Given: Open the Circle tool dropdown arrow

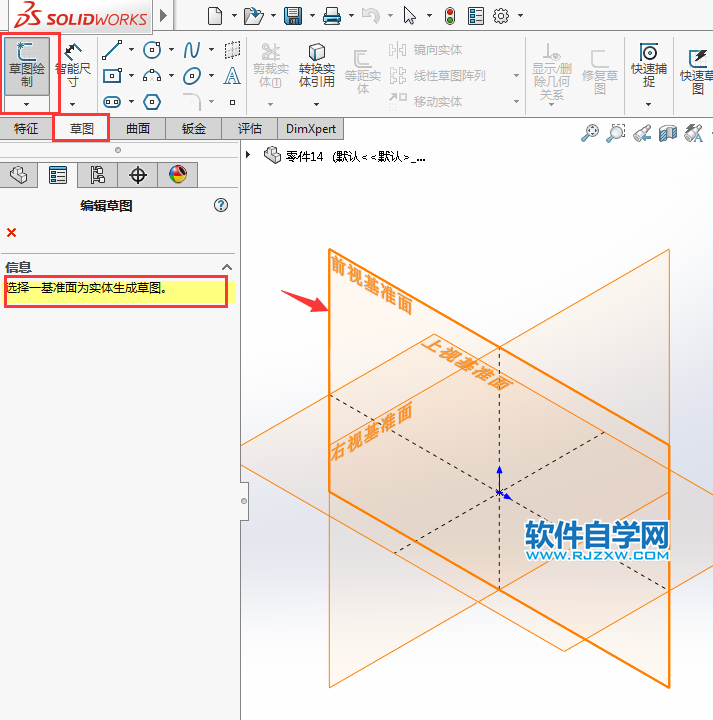Looking at the screenshot, I should click(x=171, y=50).
